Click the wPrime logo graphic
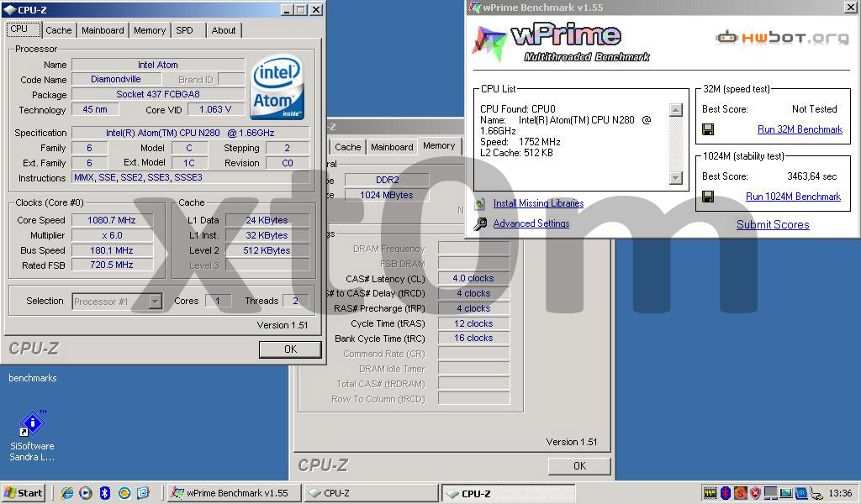This screenshot has width=861, height=504. [560, 42]
